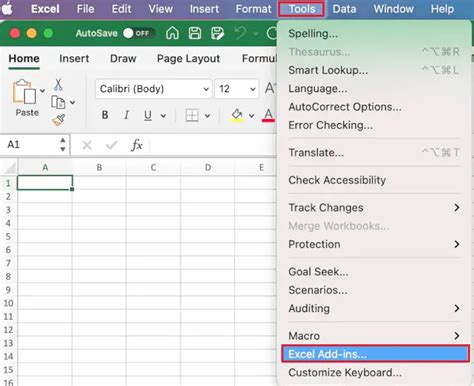
Task: Click the red Font Color A icon
Action: click(x=268, y=115)
